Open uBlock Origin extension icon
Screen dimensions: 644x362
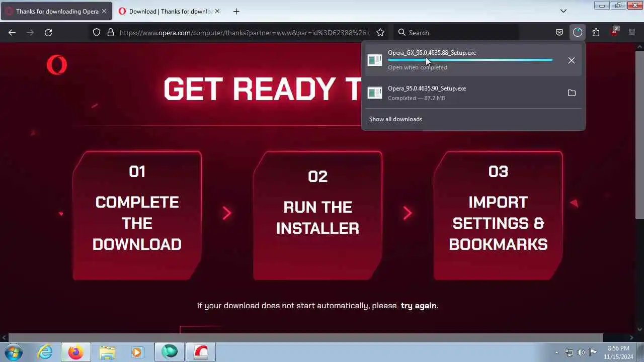pyautogui.click(x=614, y=32)
